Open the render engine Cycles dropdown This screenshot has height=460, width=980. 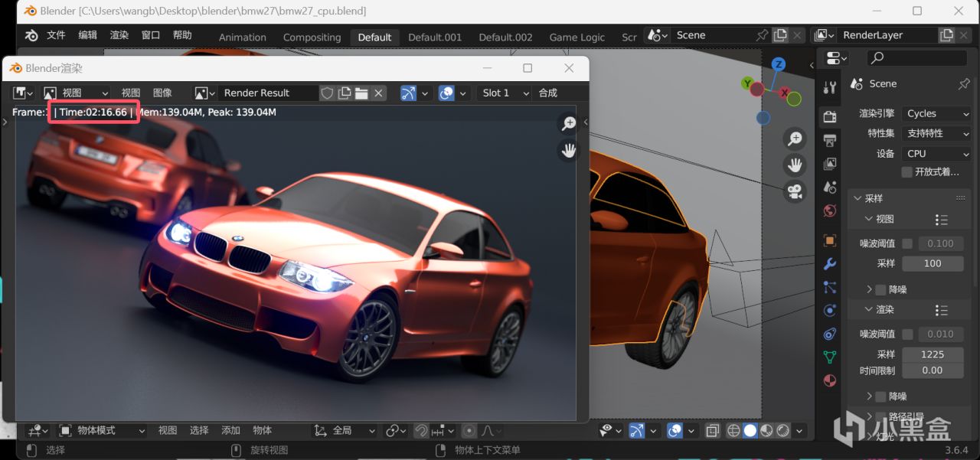pyautogui.click(x=937, y=113)
